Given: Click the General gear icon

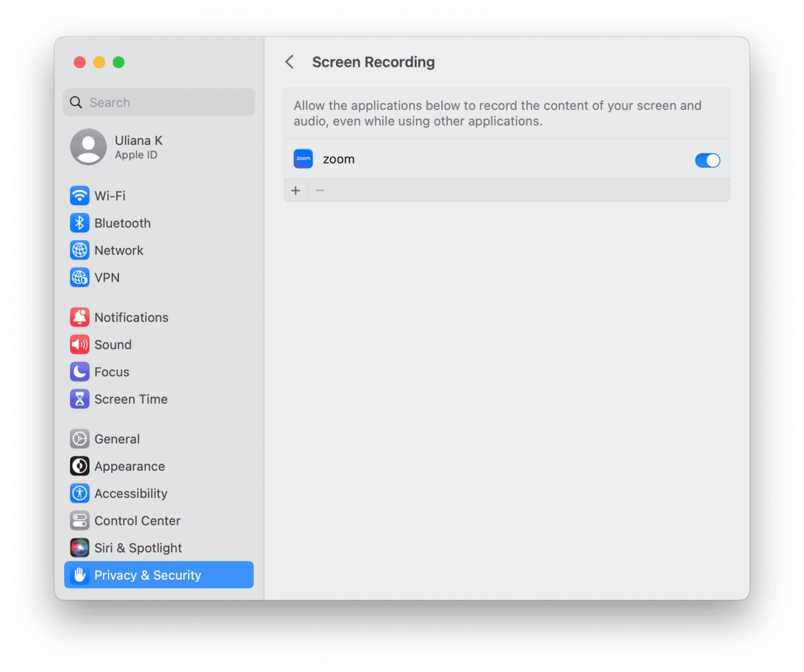Looking at the screenshot, I should point(79,439).
